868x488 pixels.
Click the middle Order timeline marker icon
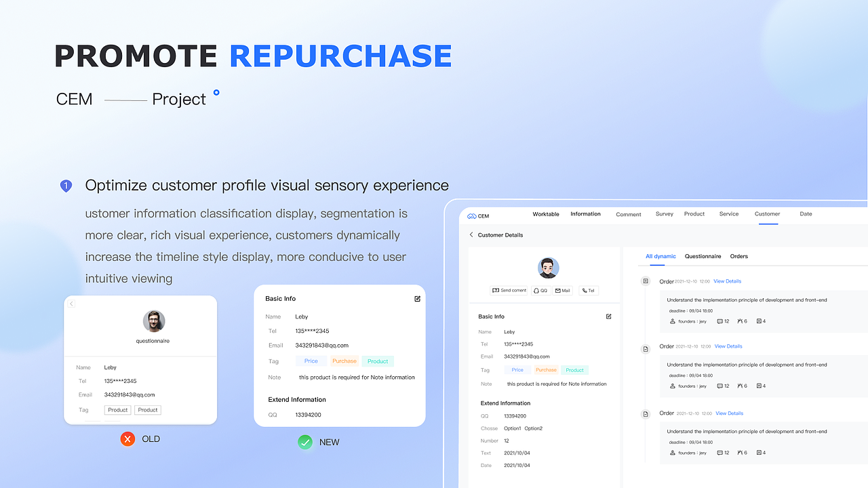[646, 348]
